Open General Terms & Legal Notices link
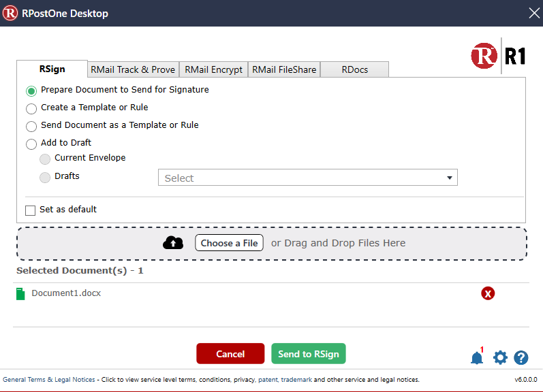 (x=49, y=380)
